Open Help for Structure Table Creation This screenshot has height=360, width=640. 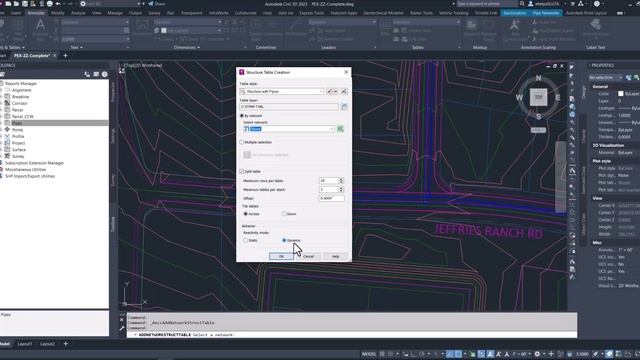click(x=336, y=256)
